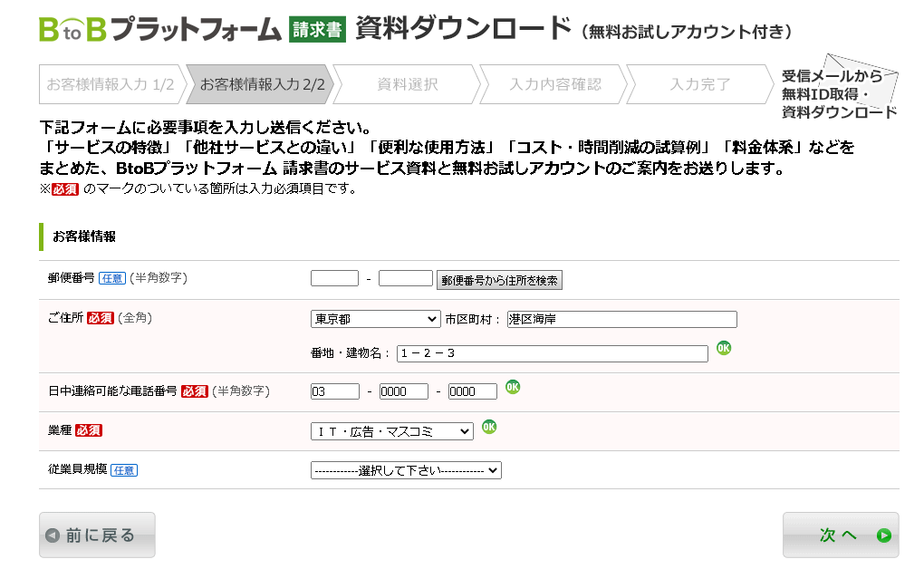
Task: Click the 必須 sample mark in instructions note
Action: 65,189
